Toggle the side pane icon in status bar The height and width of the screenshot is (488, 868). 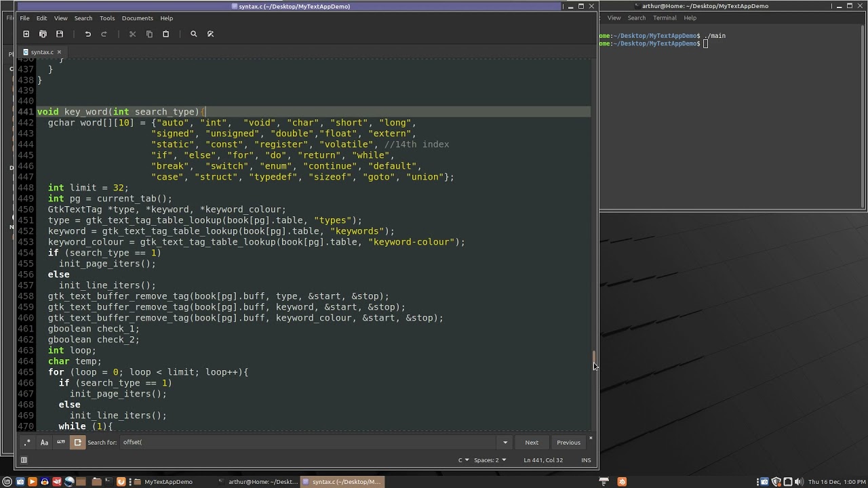24,460
